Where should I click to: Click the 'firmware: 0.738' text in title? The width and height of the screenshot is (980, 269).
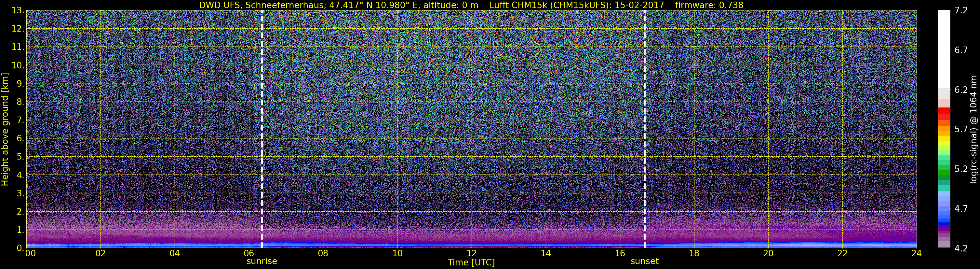709,5
